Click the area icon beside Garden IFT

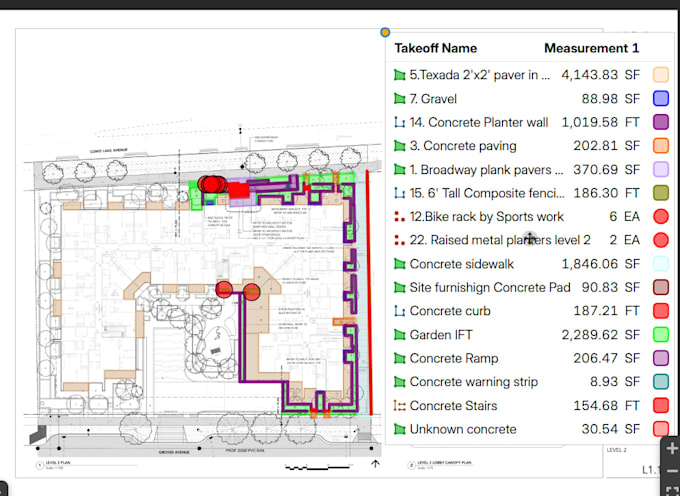[399, 335]
